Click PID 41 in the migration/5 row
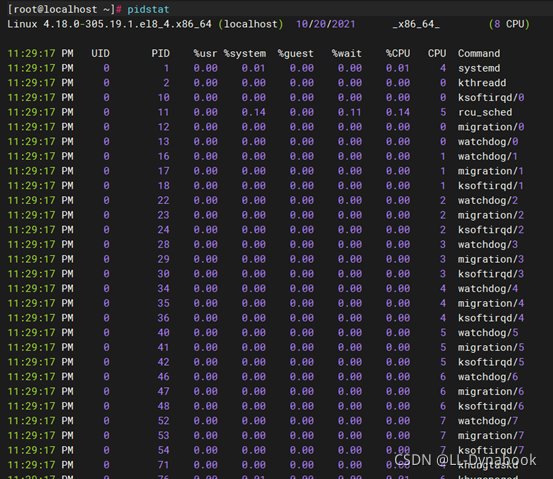This screenshot has height=479, width=553. pos(164,347)
